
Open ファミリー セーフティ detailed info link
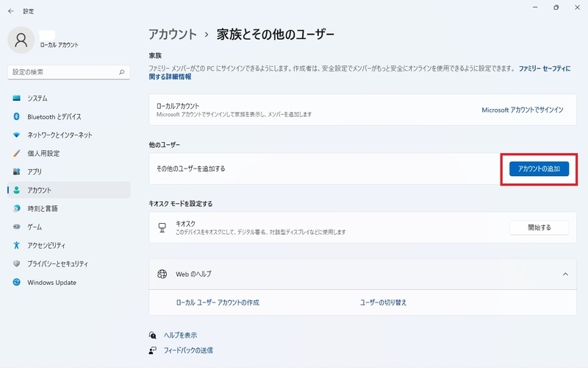click(x=545, y=68)
